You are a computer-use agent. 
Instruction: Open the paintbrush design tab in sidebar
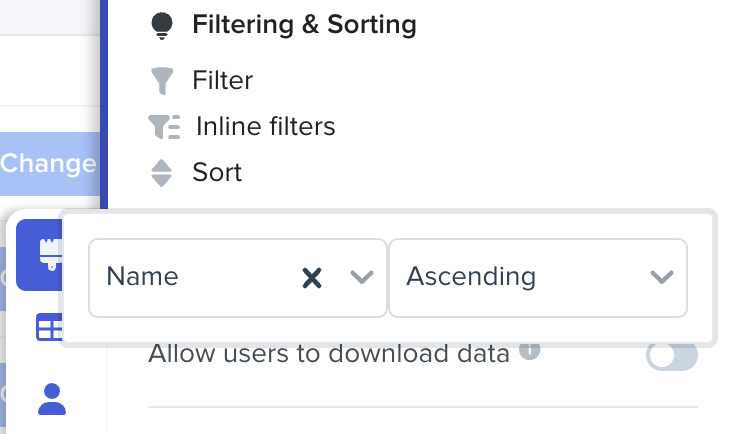pos(47,256)
